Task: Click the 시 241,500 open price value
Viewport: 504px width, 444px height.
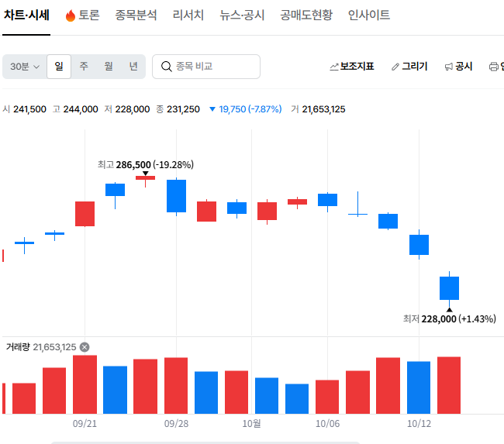Action: point(24,109)
